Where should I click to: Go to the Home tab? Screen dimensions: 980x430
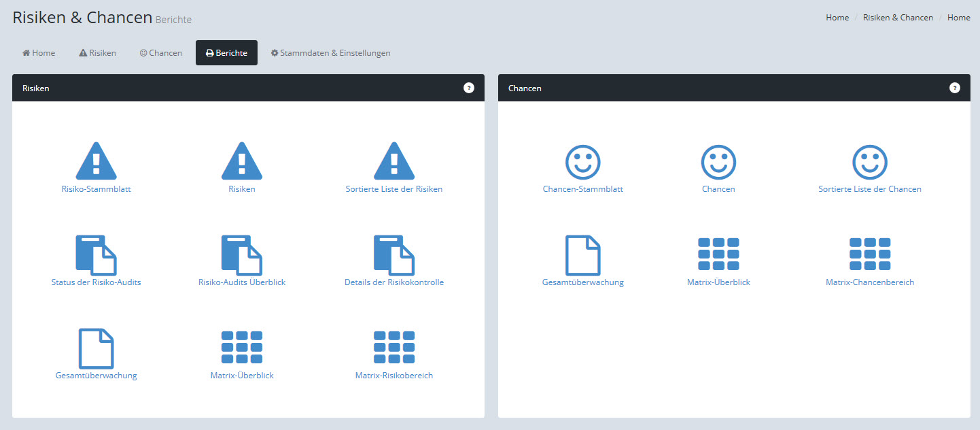coord(39,53)
